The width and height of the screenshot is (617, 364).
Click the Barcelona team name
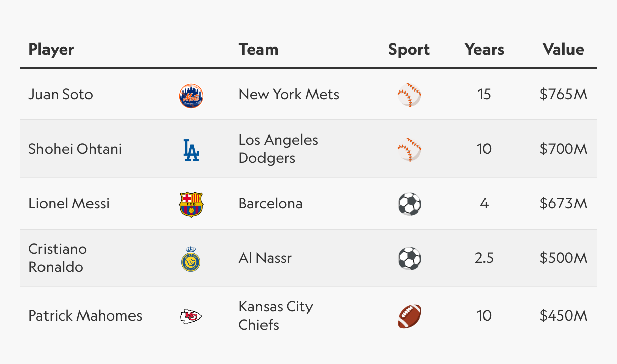click(x=271, y=204)
